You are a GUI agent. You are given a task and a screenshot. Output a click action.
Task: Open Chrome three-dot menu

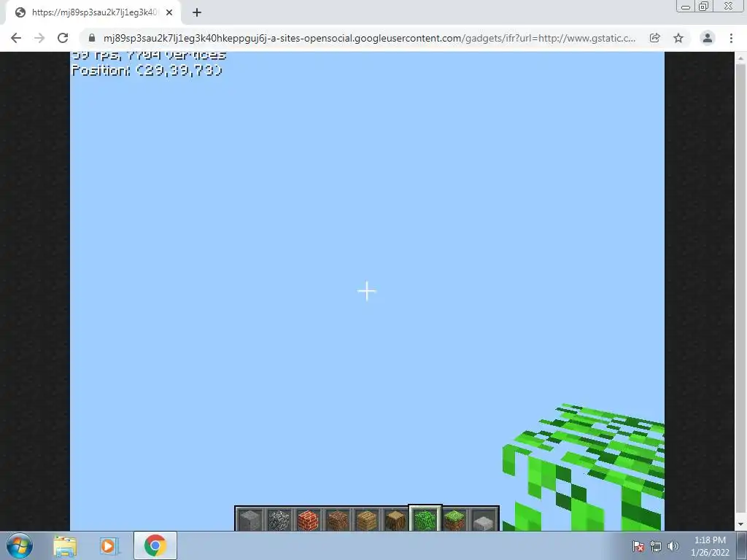731,38
